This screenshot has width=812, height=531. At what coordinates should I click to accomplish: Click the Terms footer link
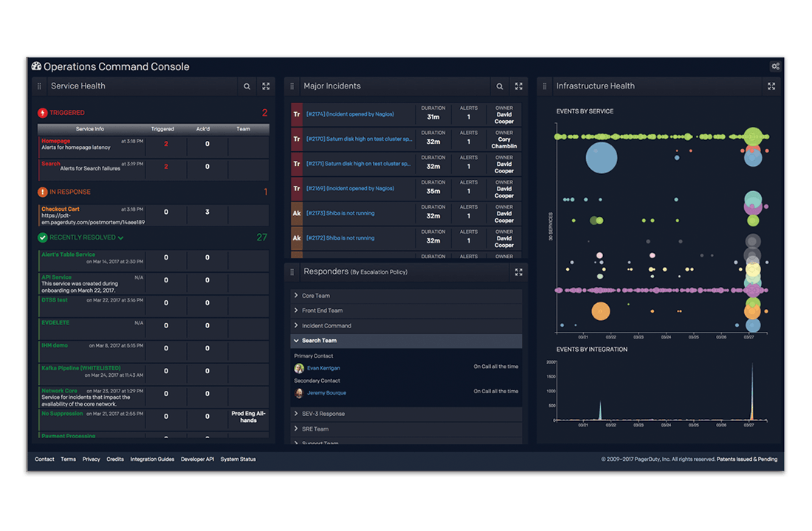click(69, 459)
